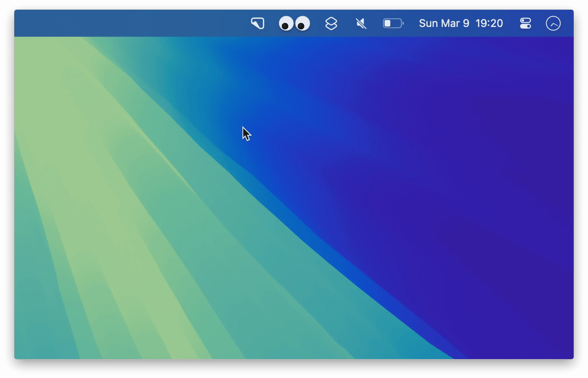Open Control Center toggles icon
Viewport: 588px width, 378px height.
click(526, 24)
